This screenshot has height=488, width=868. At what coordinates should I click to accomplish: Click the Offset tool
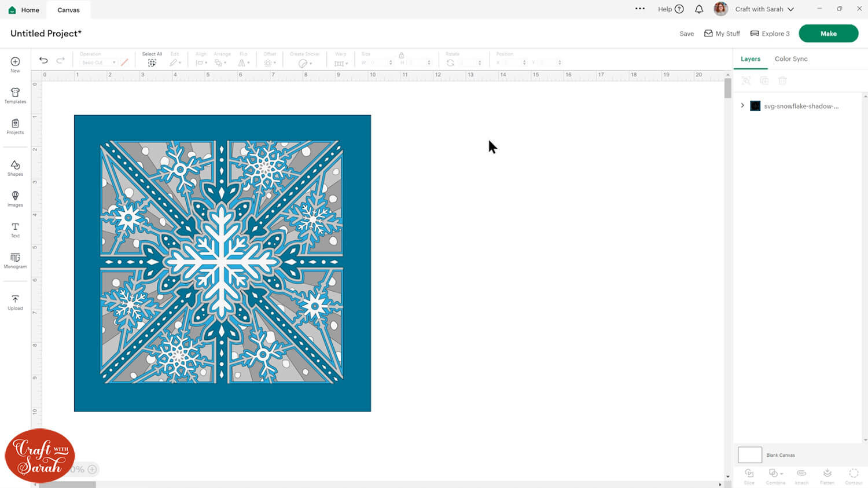tap(269, 63)
